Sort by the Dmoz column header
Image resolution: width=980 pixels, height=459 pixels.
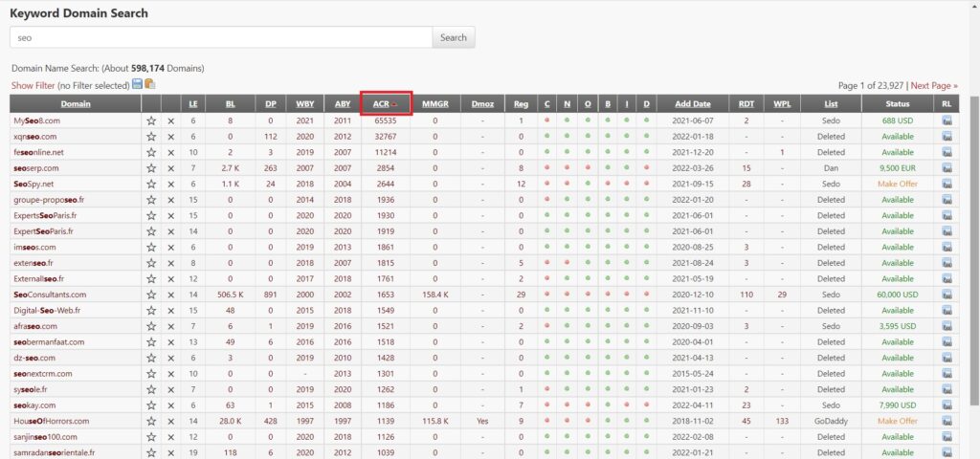tap(482, 103)
